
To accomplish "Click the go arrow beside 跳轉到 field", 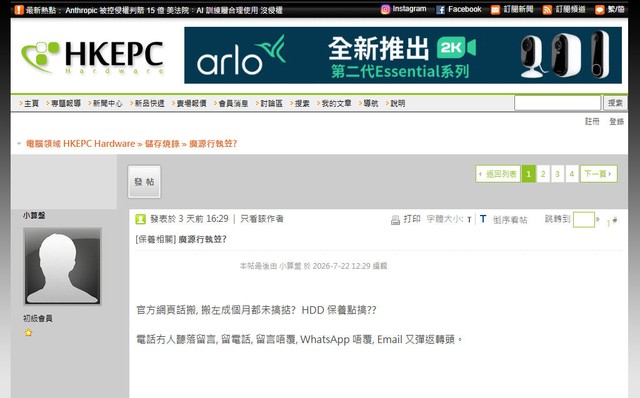I will (598, 219).
